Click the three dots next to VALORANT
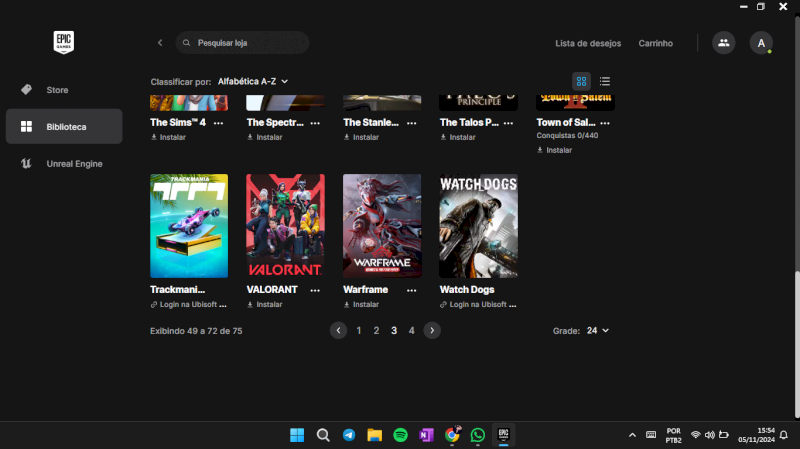This screenshot has width=800, height=449. point(315,290)
